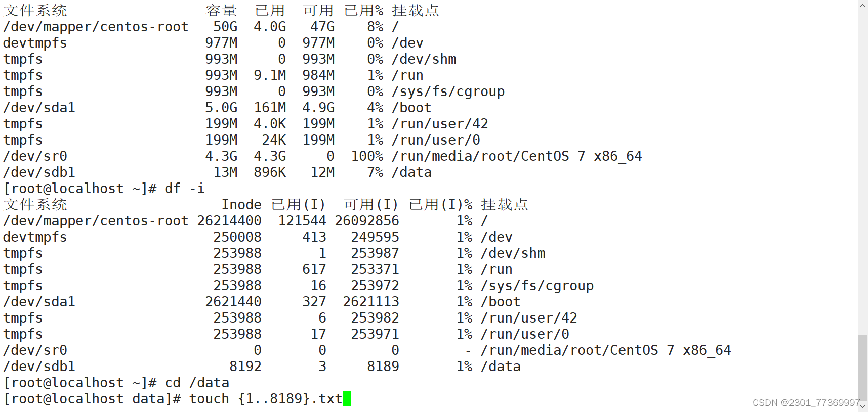Click the free inode value '8189'

tap(383, 367)
